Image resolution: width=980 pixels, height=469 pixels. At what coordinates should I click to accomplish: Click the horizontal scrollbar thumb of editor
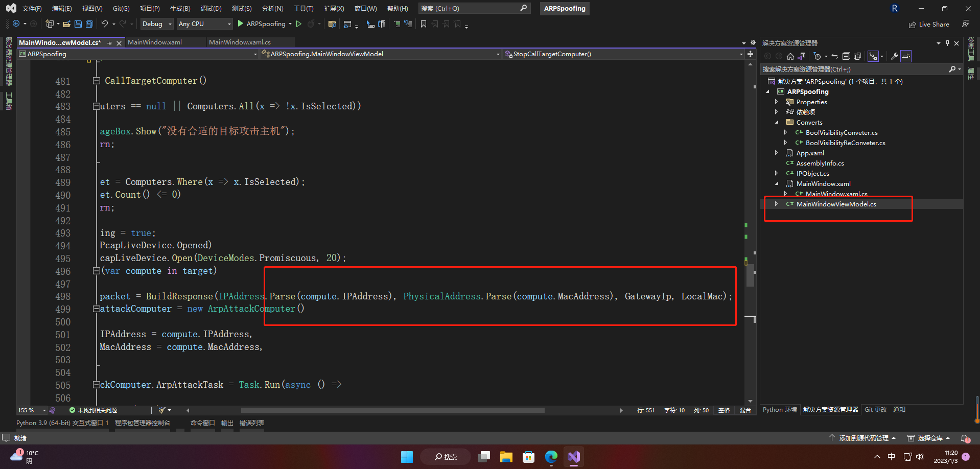(392, 410)
